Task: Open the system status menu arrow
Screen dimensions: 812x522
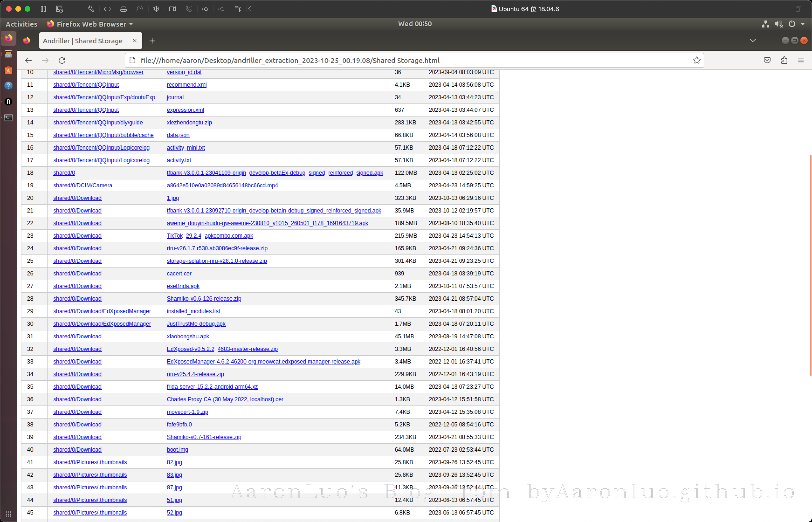Action: pyautogui.click(x=802, y=24)
